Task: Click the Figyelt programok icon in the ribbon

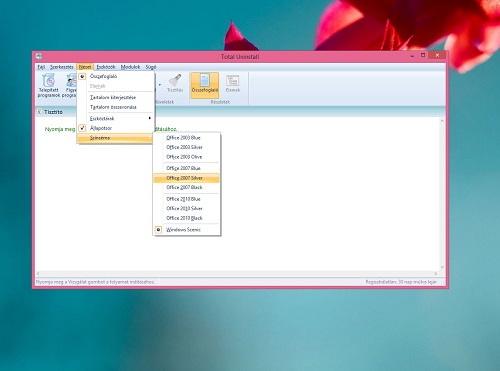Action: click(69, 86)
